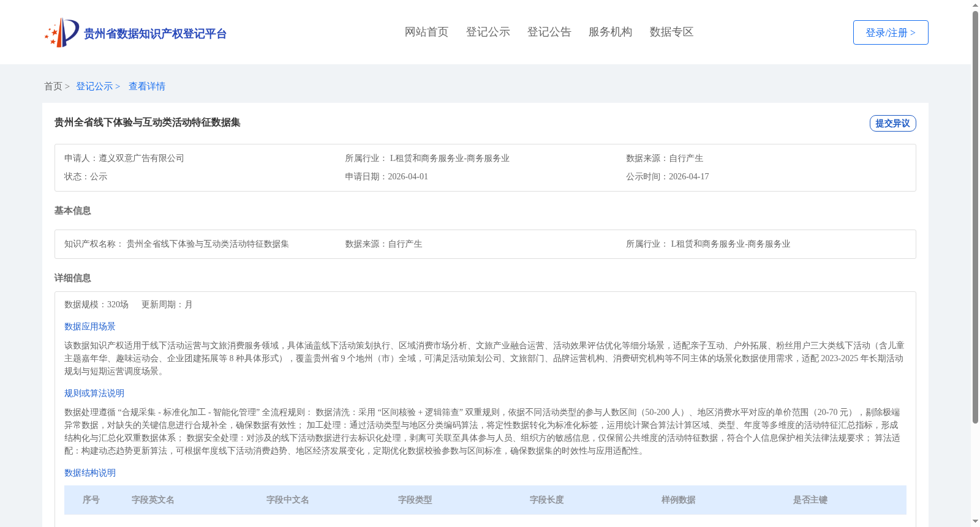This screenshot has width=980, height=527.
Task: Click 样例数据 column header
Action: click(679, 500)
